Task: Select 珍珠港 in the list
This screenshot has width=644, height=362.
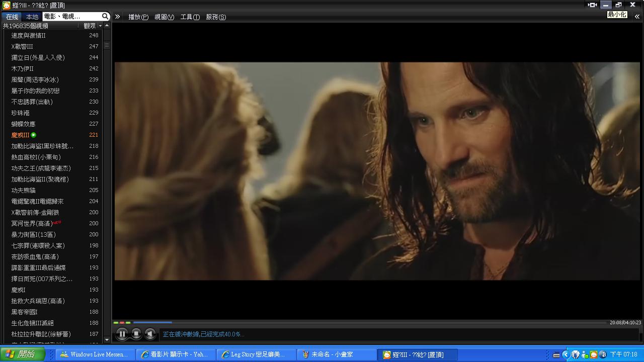Action: [21, 113]
